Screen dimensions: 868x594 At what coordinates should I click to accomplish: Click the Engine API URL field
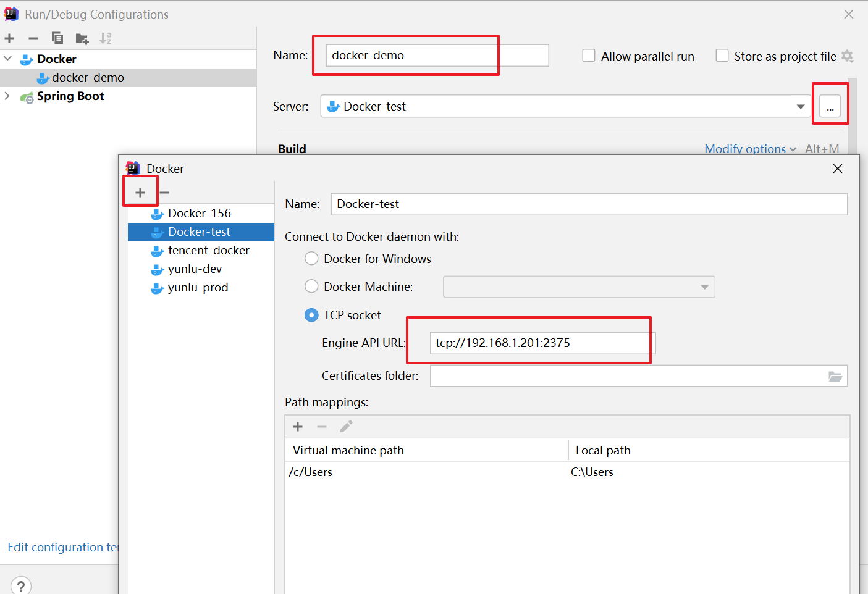542,343
